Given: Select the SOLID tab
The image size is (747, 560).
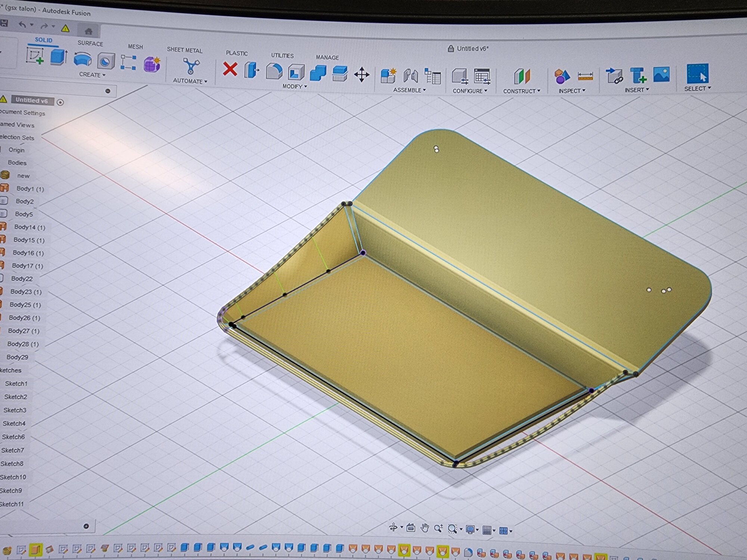Looking at the screenshot, I should point(44,40).
